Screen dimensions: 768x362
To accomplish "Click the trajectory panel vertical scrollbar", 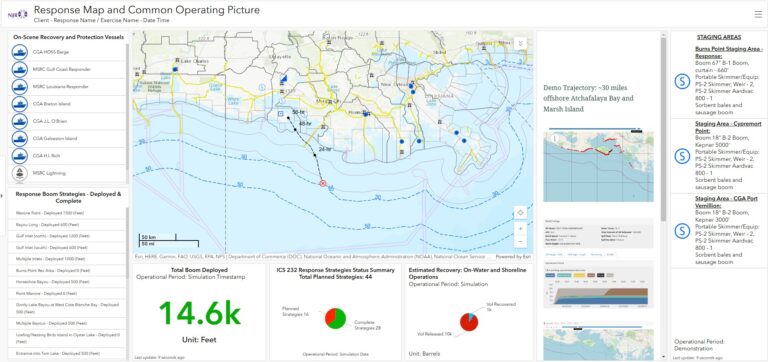I will tap(664, 128).
